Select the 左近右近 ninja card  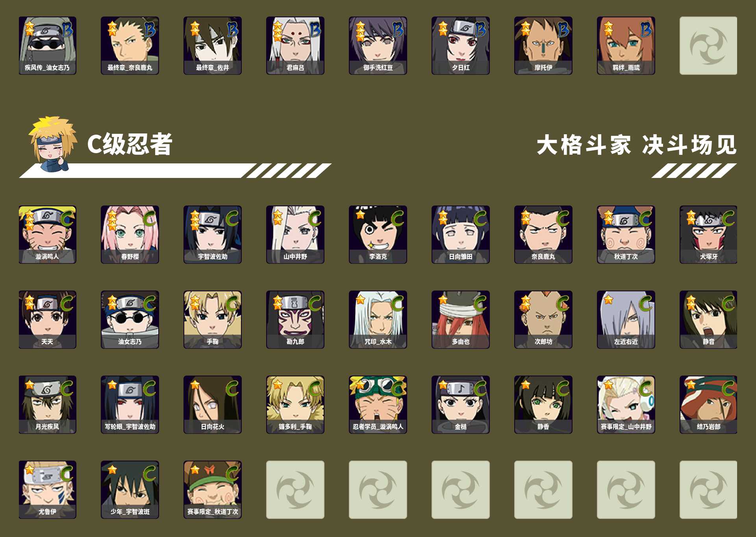[626, 320]
